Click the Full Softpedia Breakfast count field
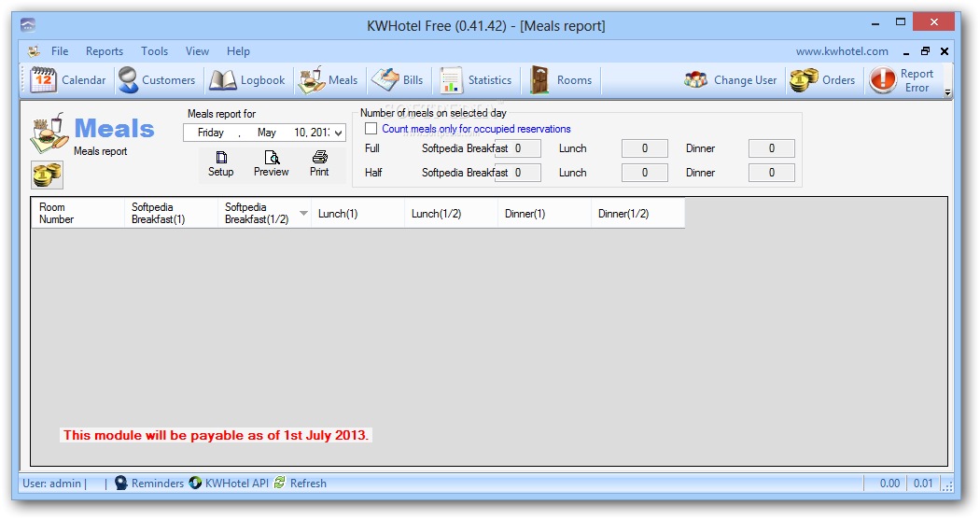980x519 pixels. [x=518, y=148]
